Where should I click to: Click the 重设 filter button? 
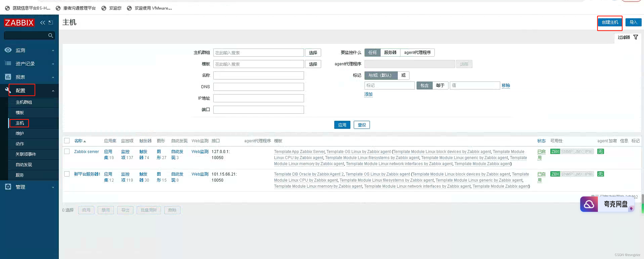pyautogui.click(x=362, y=125)
